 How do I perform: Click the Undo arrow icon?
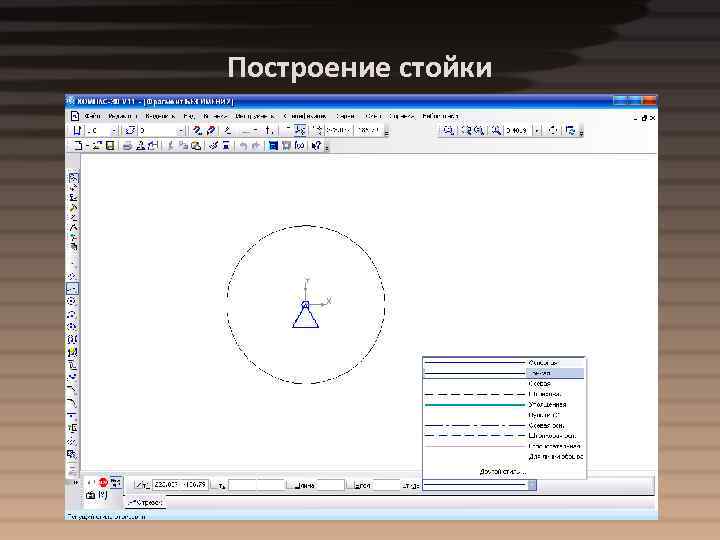point(243,146)
